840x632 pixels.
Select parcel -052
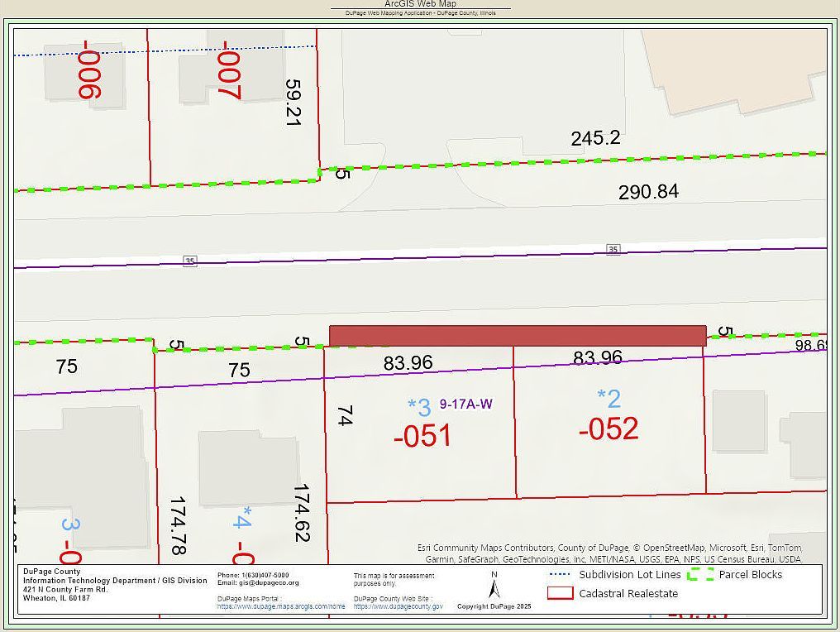pyautogui.click(x=610, y=430)
